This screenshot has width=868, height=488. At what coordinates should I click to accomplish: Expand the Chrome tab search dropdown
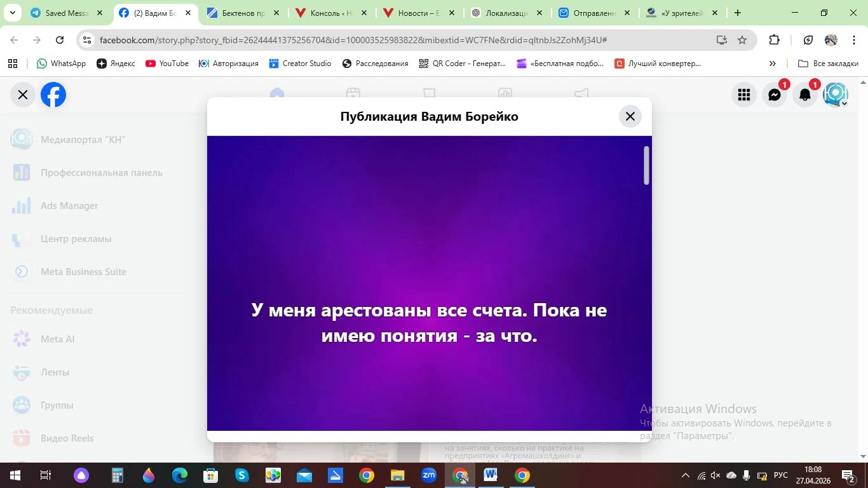click(x=12, y=13)
